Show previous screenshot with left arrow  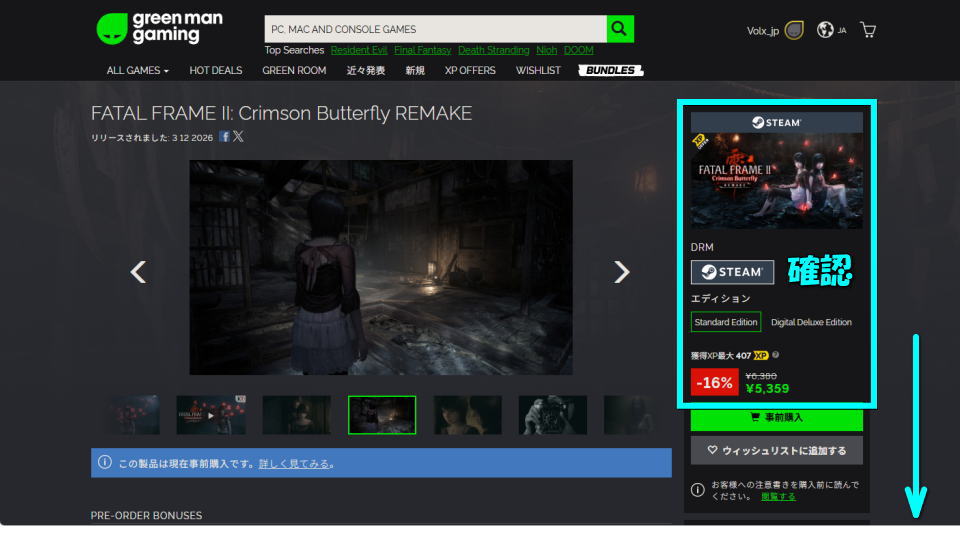[x=139, y=271]
